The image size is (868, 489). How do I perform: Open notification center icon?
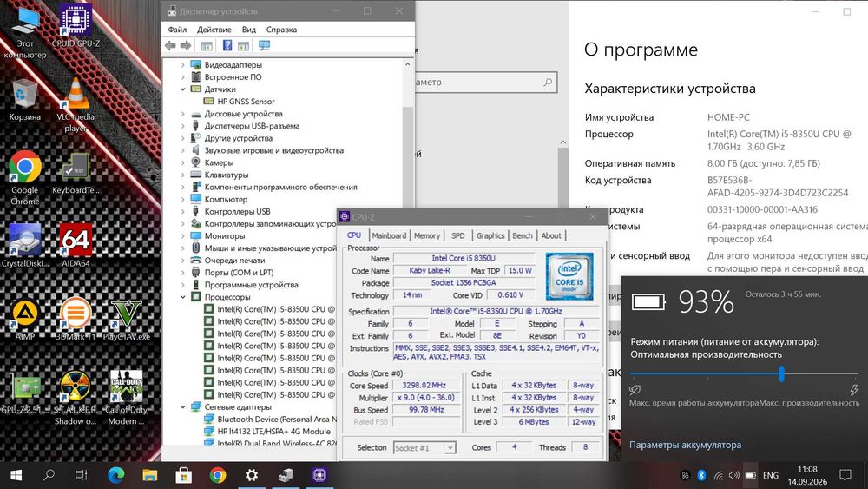845,475
